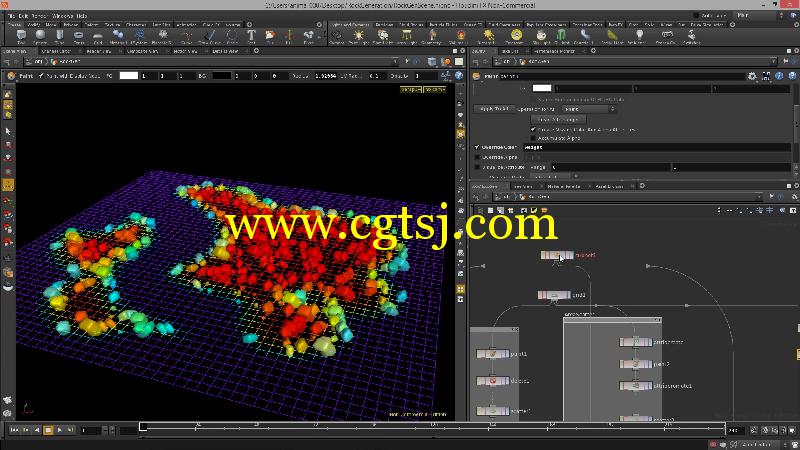
Task: Select the Platonic Solids shelf tool
Action: point(163,36)
